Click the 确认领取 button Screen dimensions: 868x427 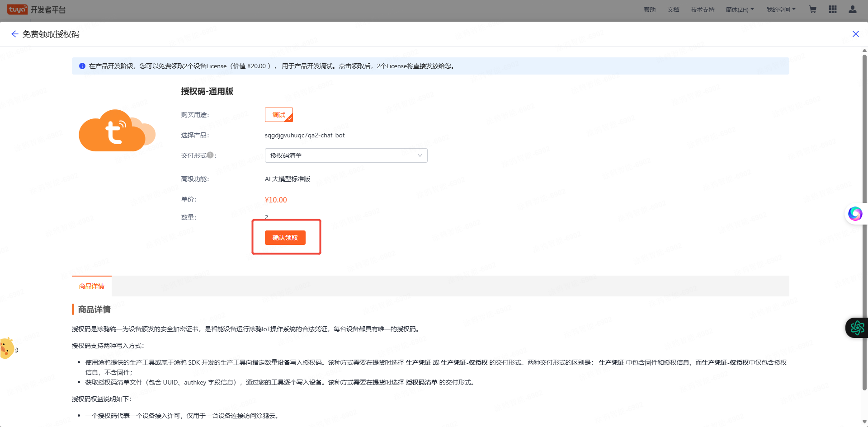click(x=285, y=238)
